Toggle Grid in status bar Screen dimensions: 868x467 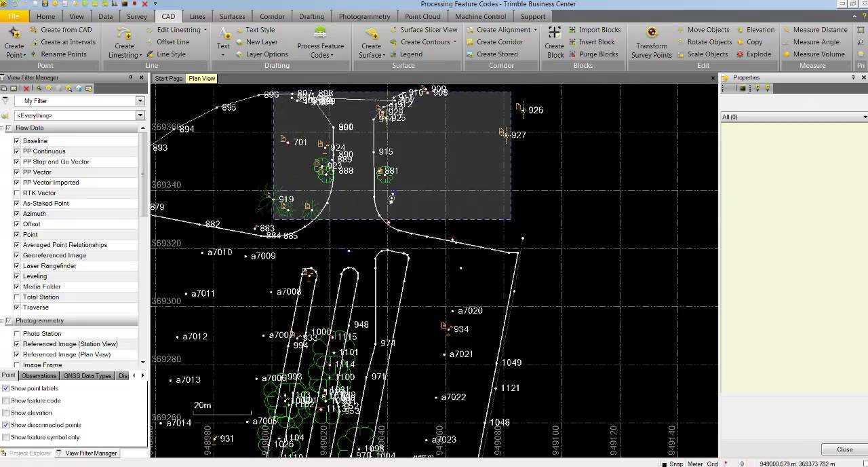click(712, 464)
